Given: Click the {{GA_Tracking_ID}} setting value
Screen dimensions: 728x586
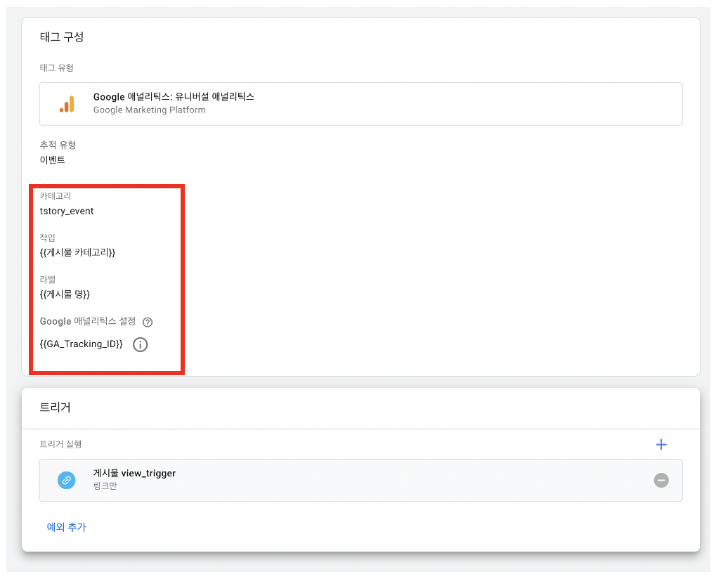Looking at the screenshot, I should pos(82,344).
